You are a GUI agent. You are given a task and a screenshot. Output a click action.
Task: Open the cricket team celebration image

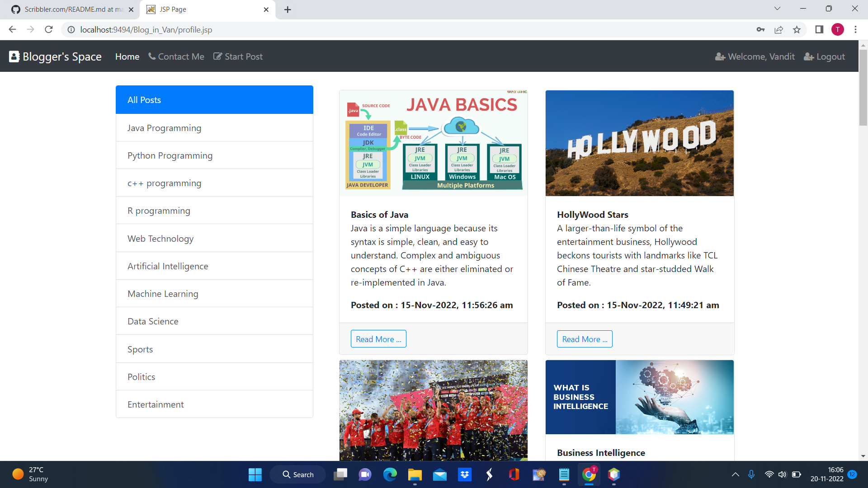coord(434,410)
